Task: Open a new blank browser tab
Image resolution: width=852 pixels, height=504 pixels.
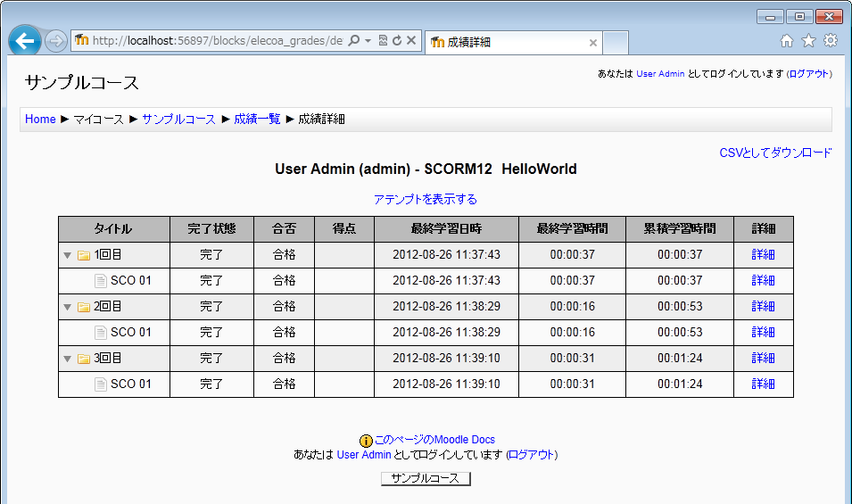Action: tap(616, 42)
